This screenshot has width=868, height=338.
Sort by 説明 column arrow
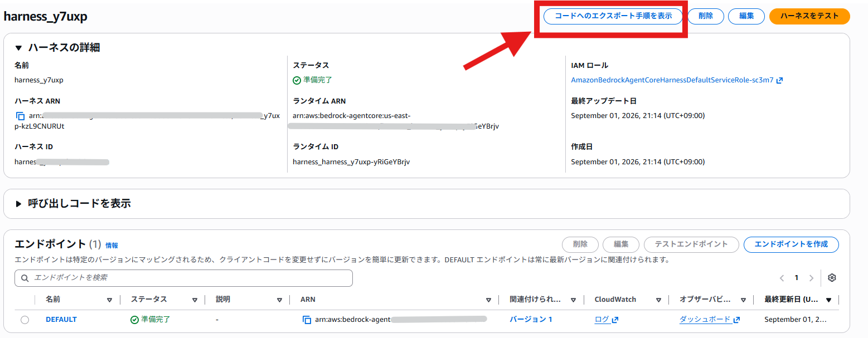[279, 300]
